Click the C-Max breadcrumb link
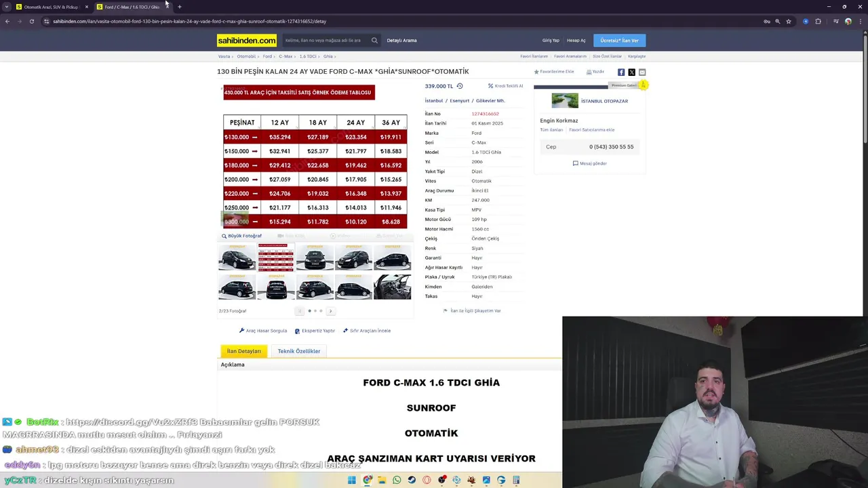The image size is (868, 488). pos(285,56)
